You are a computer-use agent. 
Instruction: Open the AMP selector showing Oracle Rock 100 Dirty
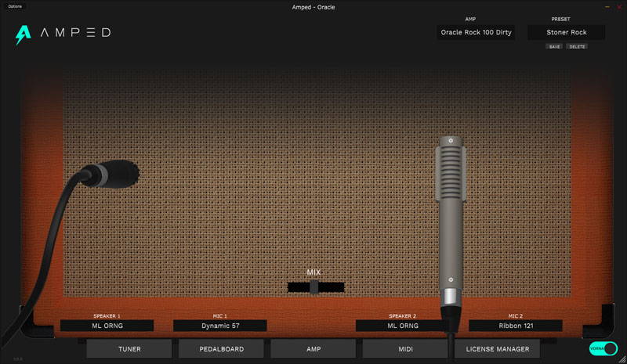coord(476,32)
